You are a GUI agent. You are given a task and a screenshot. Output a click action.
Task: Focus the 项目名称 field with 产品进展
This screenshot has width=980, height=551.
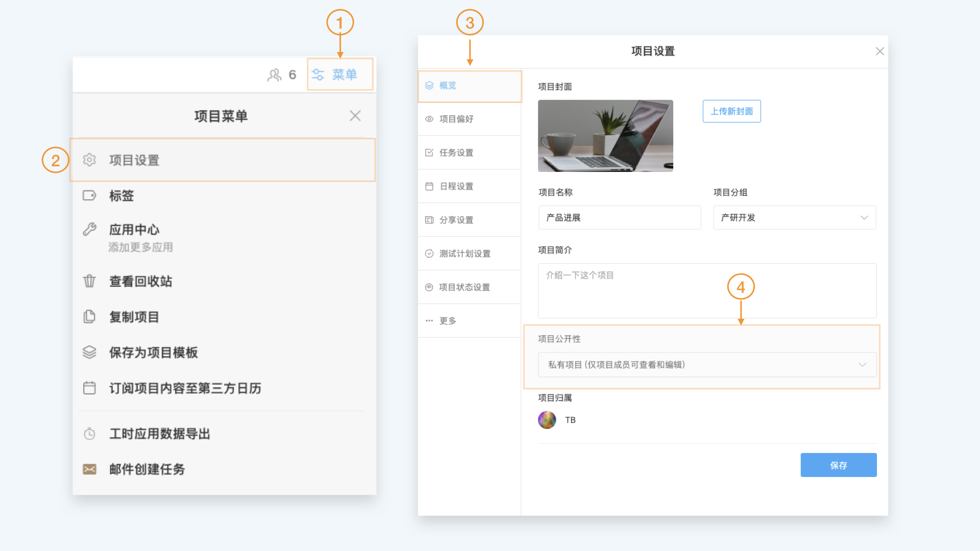620,218
